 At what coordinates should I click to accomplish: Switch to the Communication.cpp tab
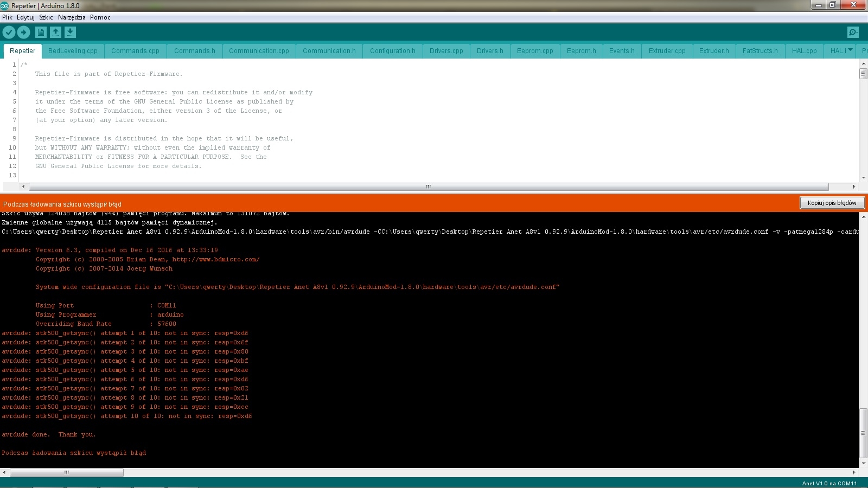259,51
